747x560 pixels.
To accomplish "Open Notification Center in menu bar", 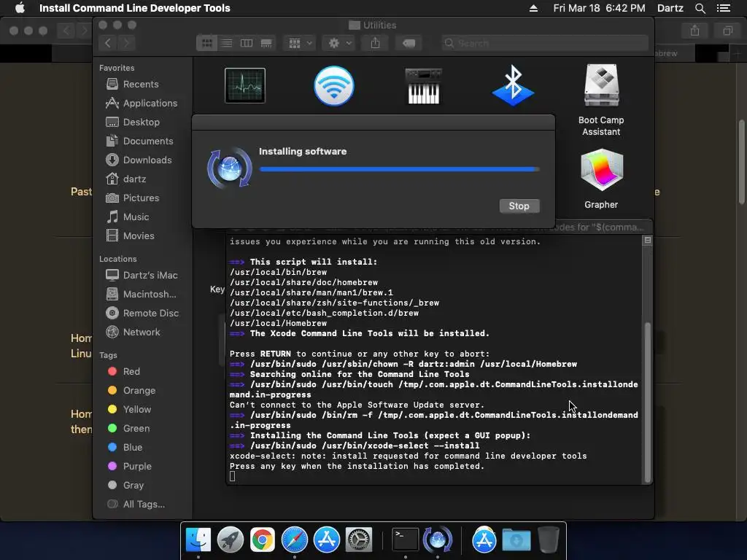I will pyautogui.click(x=724, y=8).
